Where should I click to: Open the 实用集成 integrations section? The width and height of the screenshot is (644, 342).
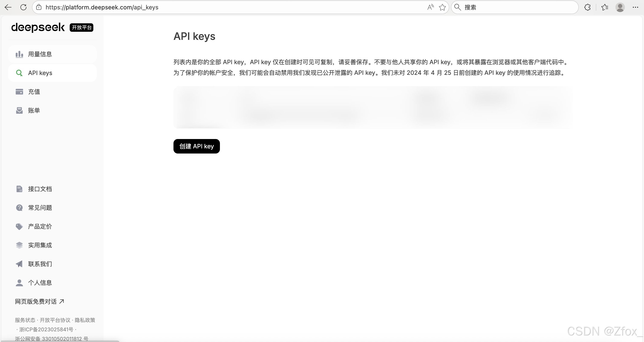coord(40,245)
